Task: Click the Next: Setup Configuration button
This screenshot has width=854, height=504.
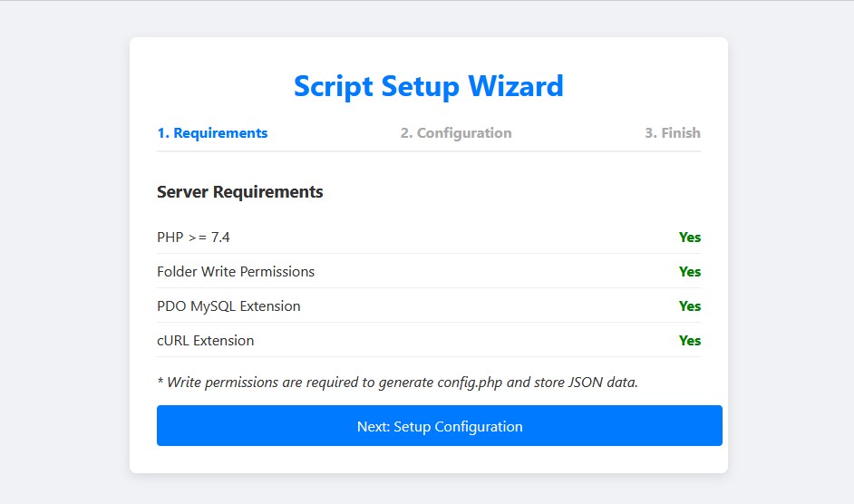Action: point(440,425)
